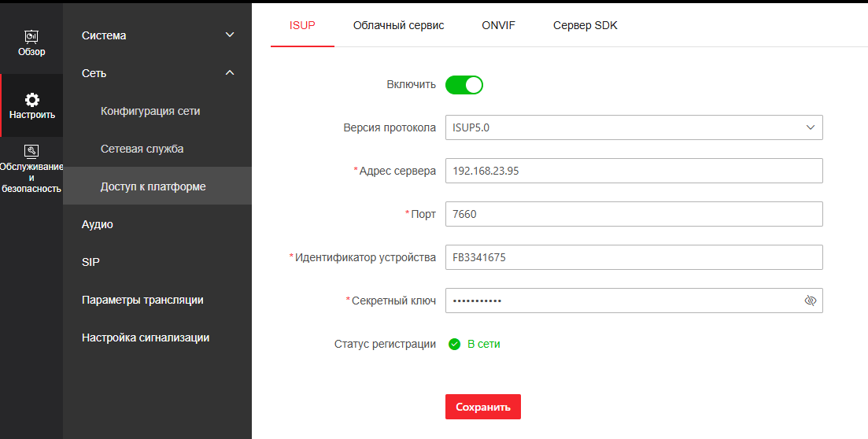Switch to the ONVIF tab
The image size is (868, 439).
point(498,25)
